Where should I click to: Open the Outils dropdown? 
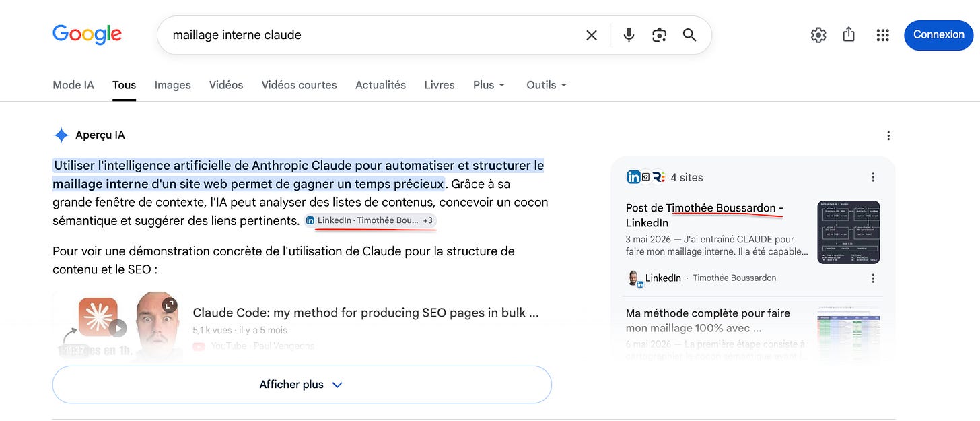click(547, 85)
